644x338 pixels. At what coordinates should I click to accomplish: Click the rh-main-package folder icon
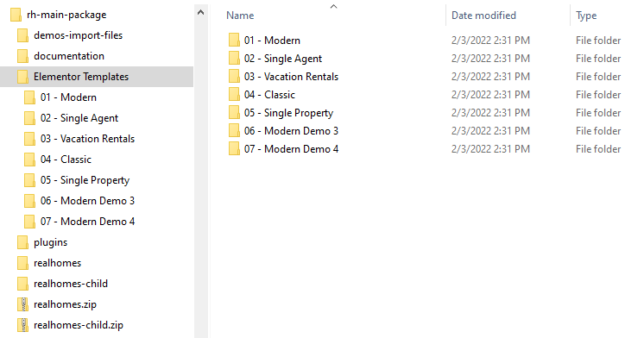click(x=16, y=15)
